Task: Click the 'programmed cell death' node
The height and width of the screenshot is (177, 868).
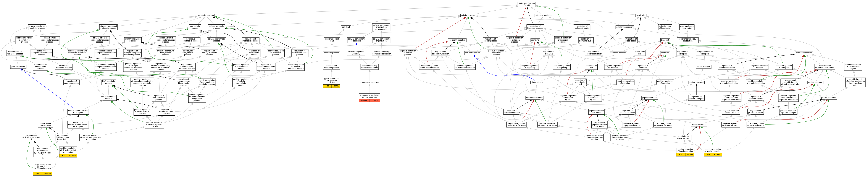Action: click(332, 40)
